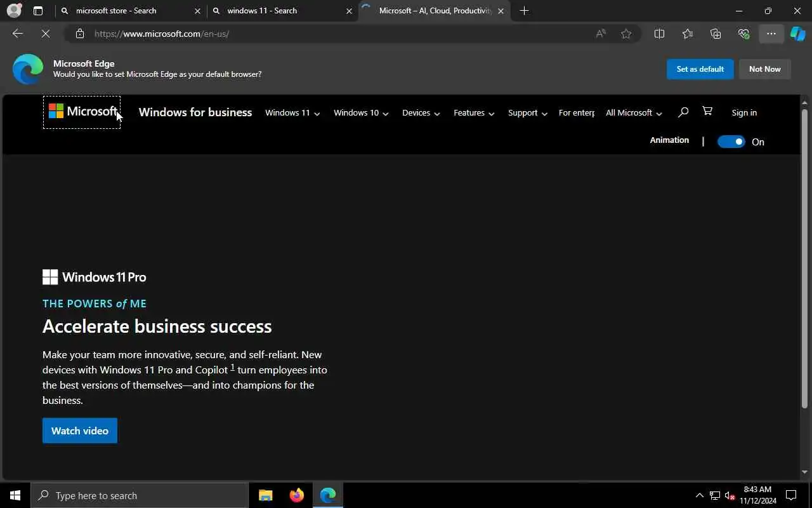Dismiss the banner with Not Now
This screenshot has width=812, height=508.
tap(764, 69)
